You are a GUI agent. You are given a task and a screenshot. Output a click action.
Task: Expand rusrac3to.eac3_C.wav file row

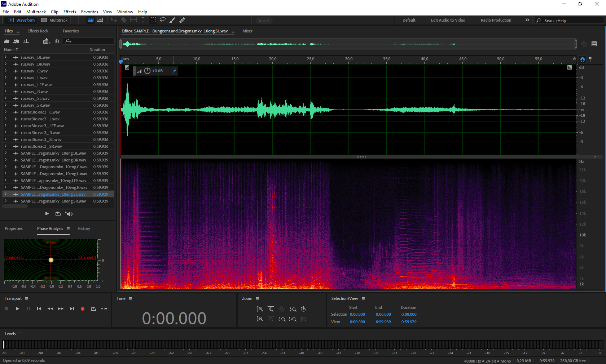(6, 112)
